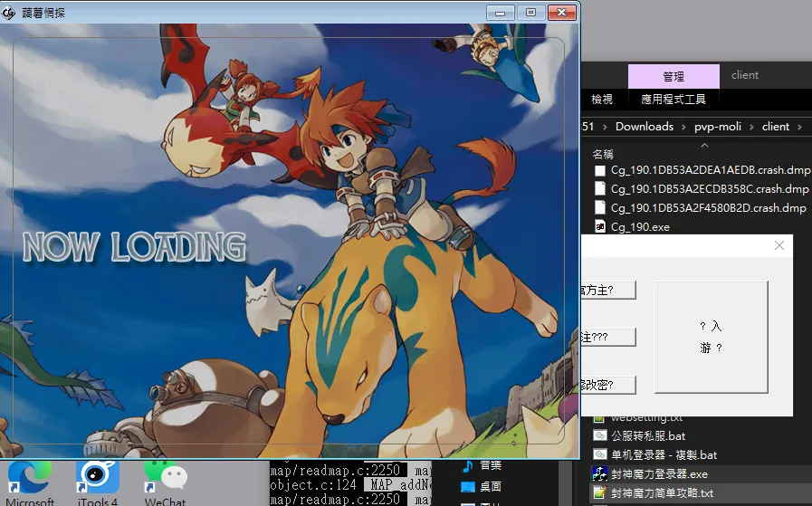Screen dimensions: 812x506
Task: Expand the chevron after Downloads breadcrumb
Action: coord(684,127)
